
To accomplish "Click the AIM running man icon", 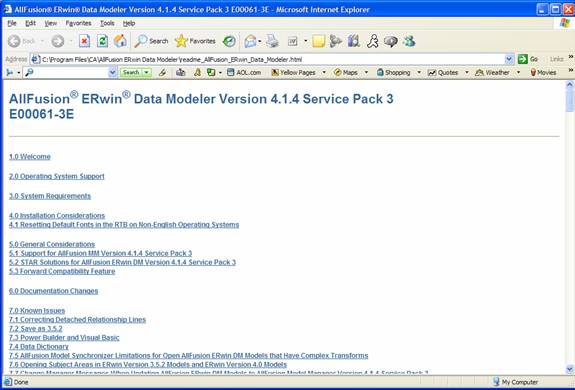I will coord(373,41).
